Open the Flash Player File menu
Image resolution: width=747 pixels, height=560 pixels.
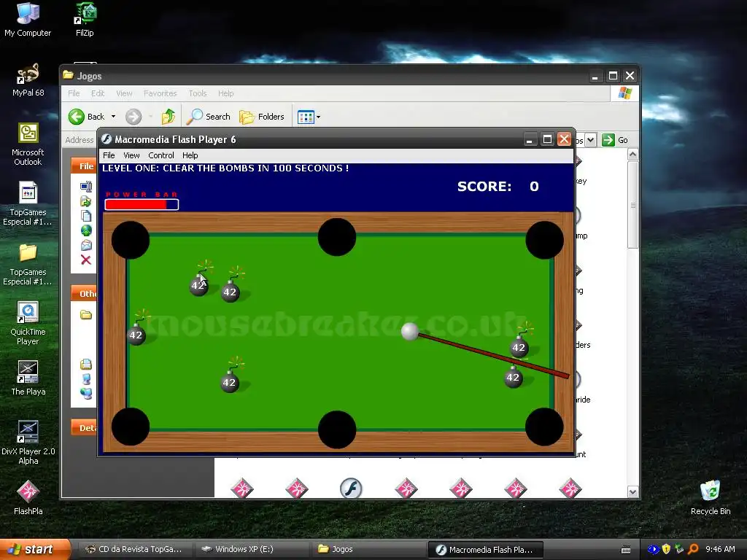109,155
